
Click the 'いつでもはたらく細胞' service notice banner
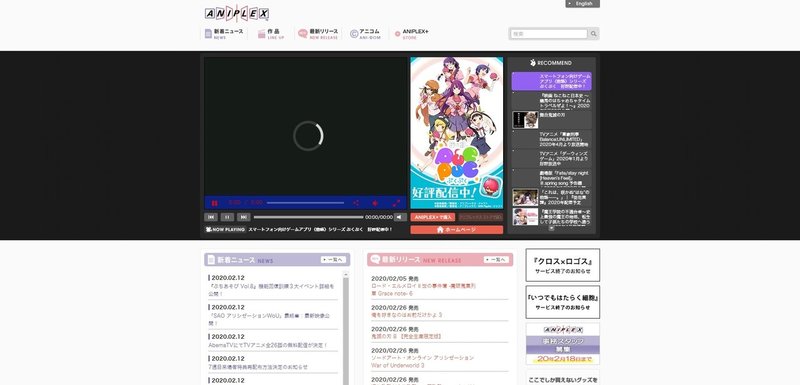pyautogui.click(x=563, y=302)
